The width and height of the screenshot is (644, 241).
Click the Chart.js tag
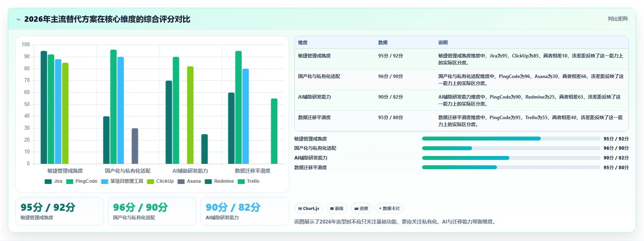tap(309, 208)
